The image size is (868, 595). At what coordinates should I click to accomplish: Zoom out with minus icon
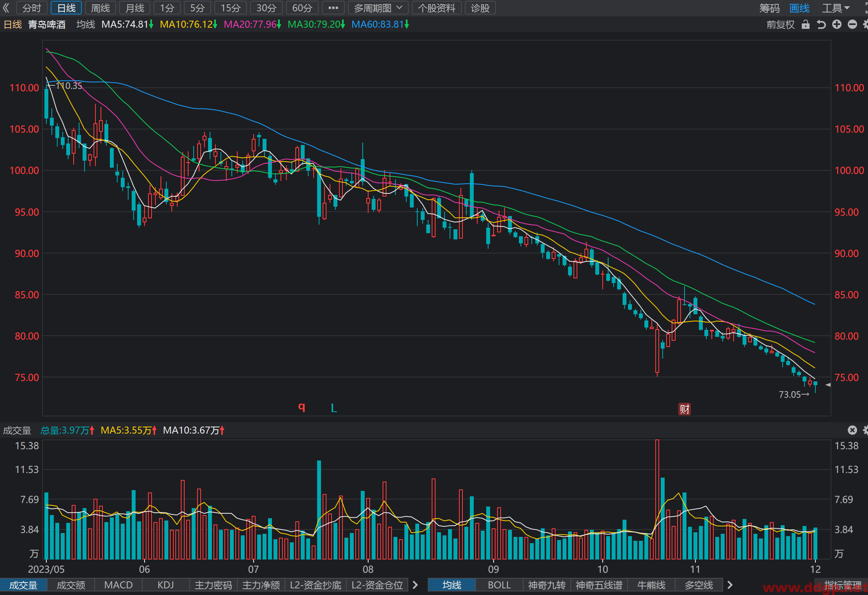(x=852, y=25)
